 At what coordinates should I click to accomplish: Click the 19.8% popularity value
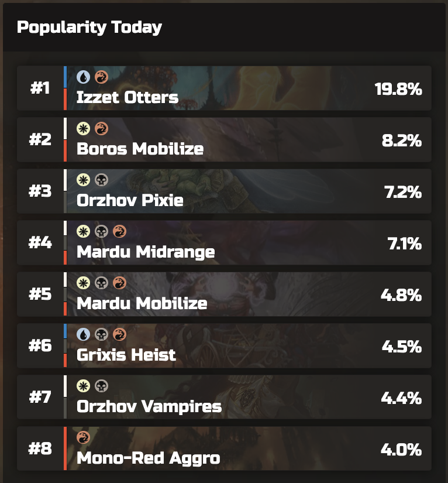398,89
